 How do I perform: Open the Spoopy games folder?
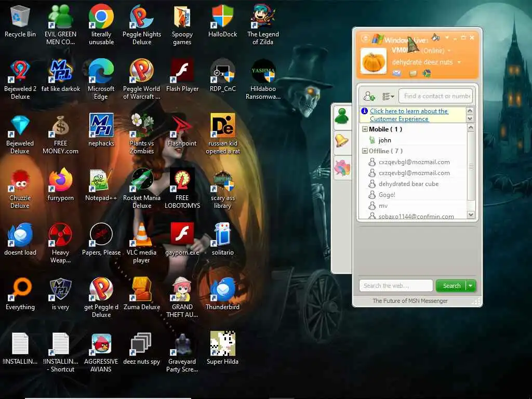pyautogui.click(x=182, y=25)
